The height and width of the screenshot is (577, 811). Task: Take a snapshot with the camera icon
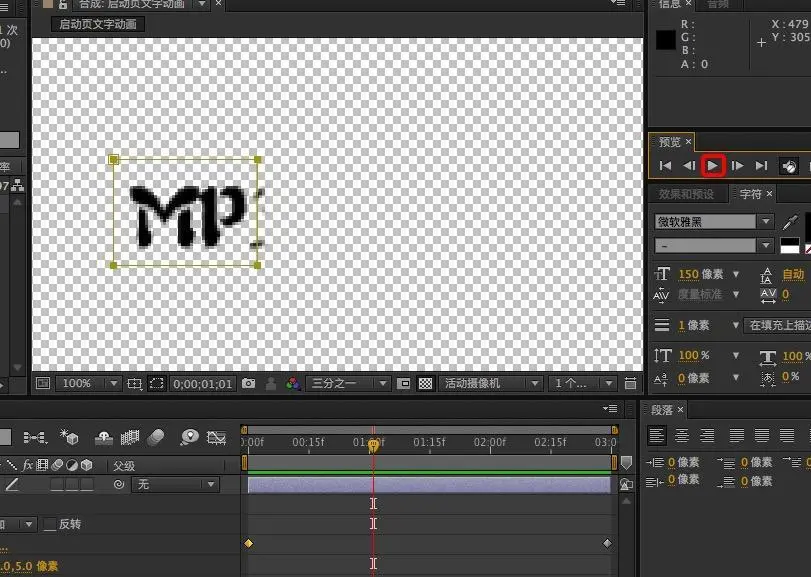pyautogui.click(x=248, y=384)
